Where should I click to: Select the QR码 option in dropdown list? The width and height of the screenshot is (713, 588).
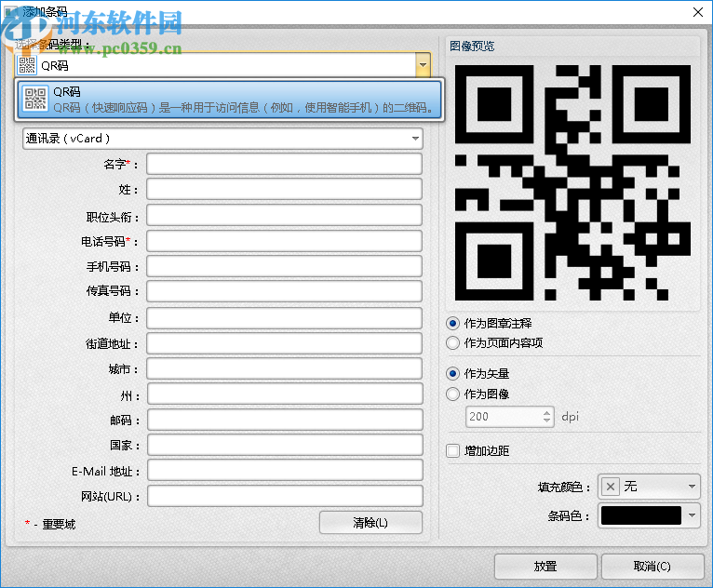tap(229, 100)
